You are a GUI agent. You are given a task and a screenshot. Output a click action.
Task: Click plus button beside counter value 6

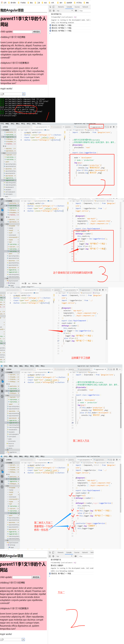point(24,94)
